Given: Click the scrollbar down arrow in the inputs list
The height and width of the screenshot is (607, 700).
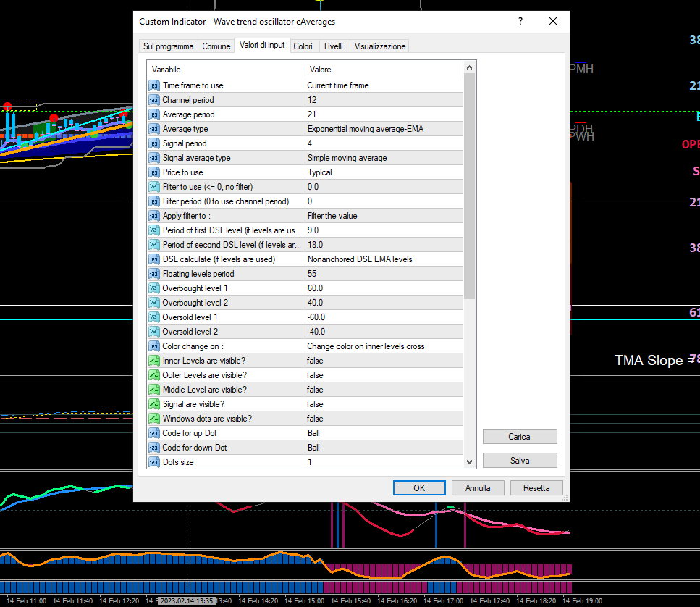Looking at the screenshot, I should point(470,461).
